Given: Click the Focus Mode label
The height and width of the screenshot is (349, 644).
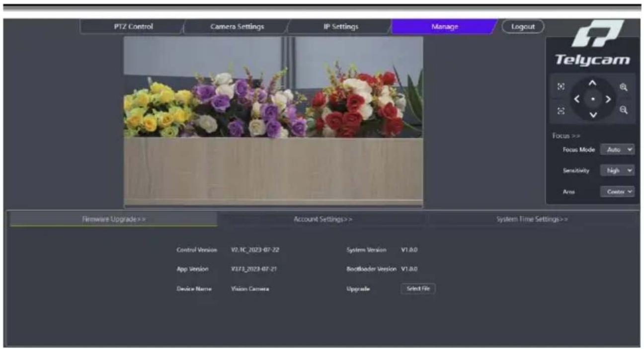Looking at the screenshot, I should point(579,149).
